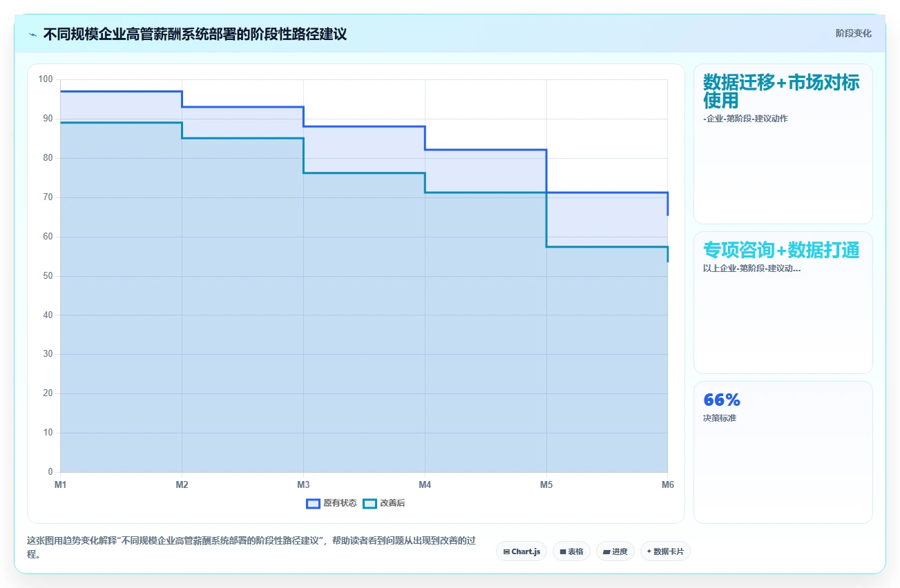Click the 阶段变化 label in the header

coord(854,33)
